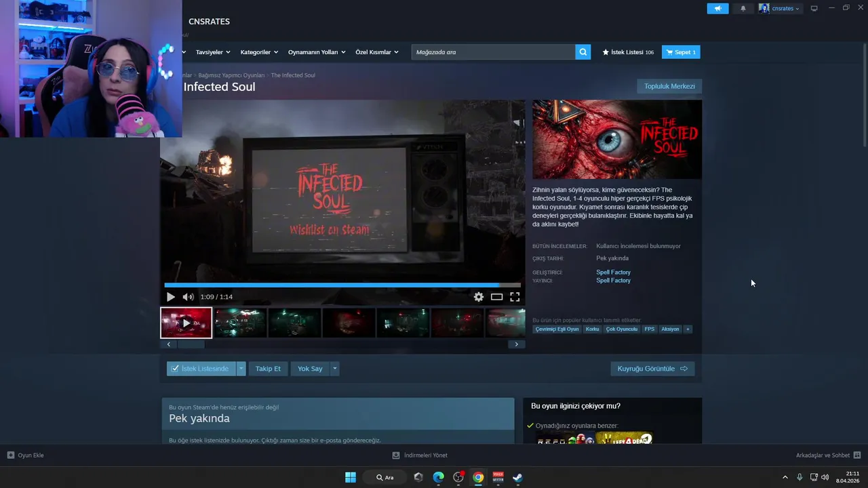Click the blue megaphone announcements icon
The height and width of the screenshot is (488, 868).
click(x=717, y=9)
